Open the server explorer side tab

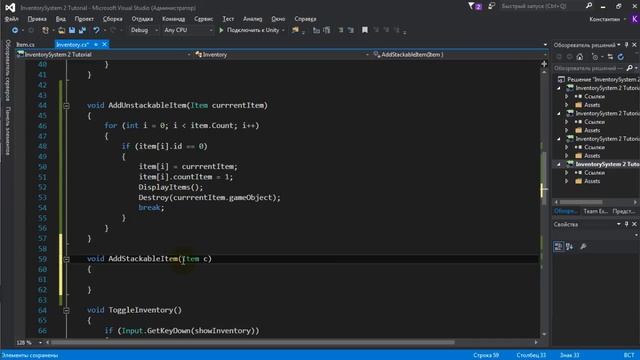[7, 70]
